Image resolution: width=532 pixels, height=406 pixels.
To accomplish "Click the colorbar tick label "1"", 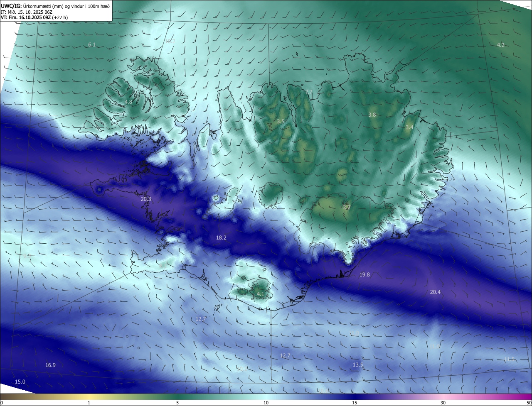I will pyautogui.click(x=89, y=403).
